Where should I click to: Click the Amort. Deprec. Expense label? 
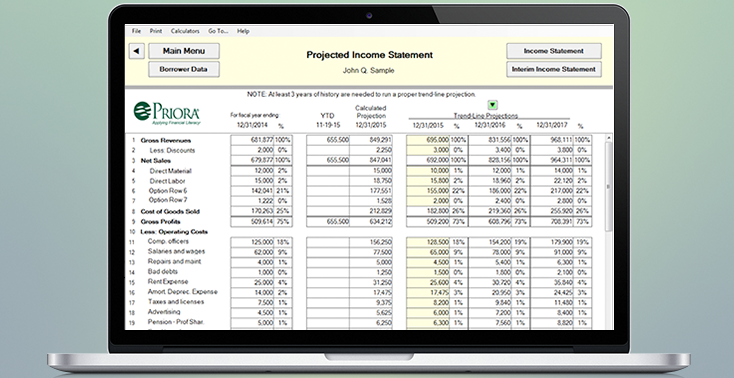183,292
